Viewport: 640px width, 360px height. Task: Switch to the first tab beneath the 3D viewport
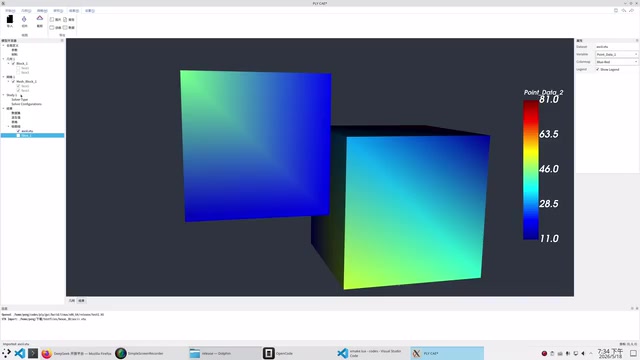click(72, 301)
